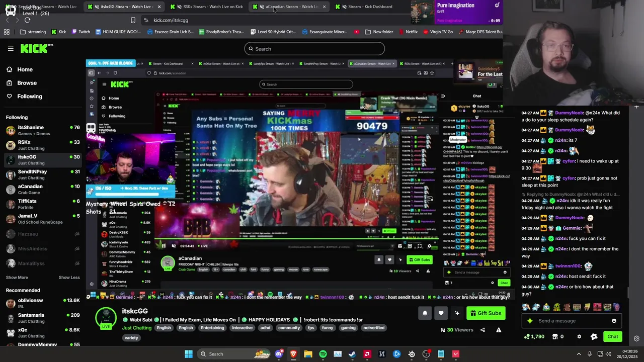Toggle heart follow button for itskcGG
644x362 pixels.
click(441, 313)
